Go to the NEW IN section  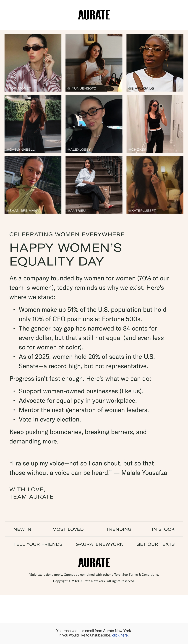pos(22,529)
